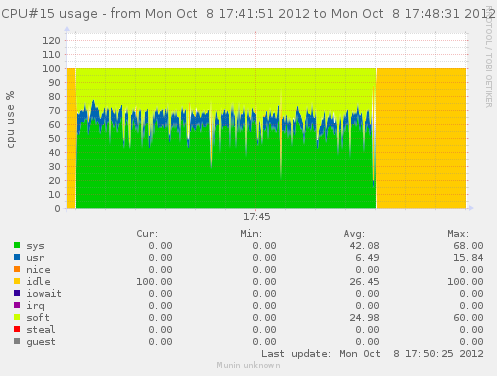Click the sys Max value 68.00
The image size is (497, 376).
click(x=468, y=246)
